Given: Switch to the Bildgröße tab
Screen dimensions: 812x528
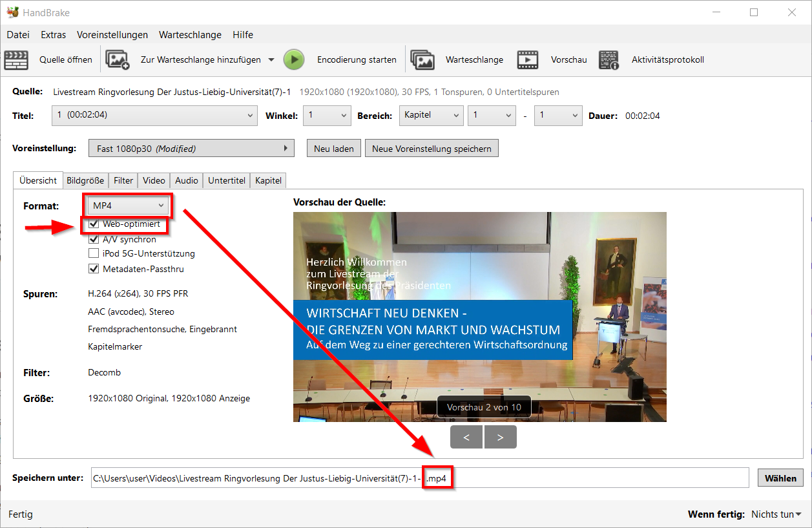Looking at the screenshot, I should click(85, 181).
